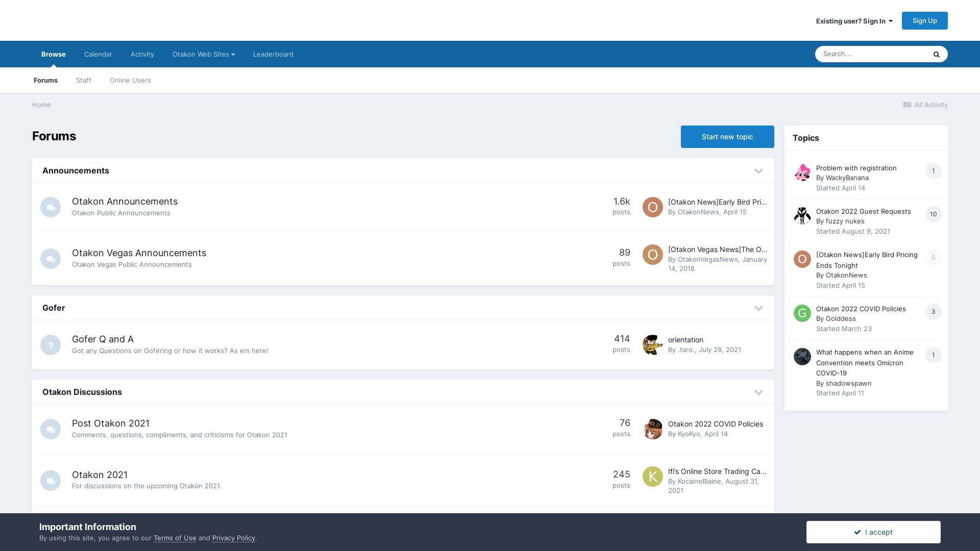Open the Otakon Vegas Announcements forum icon
Viewport: 980px width, 551px height.
pos(51,259)
